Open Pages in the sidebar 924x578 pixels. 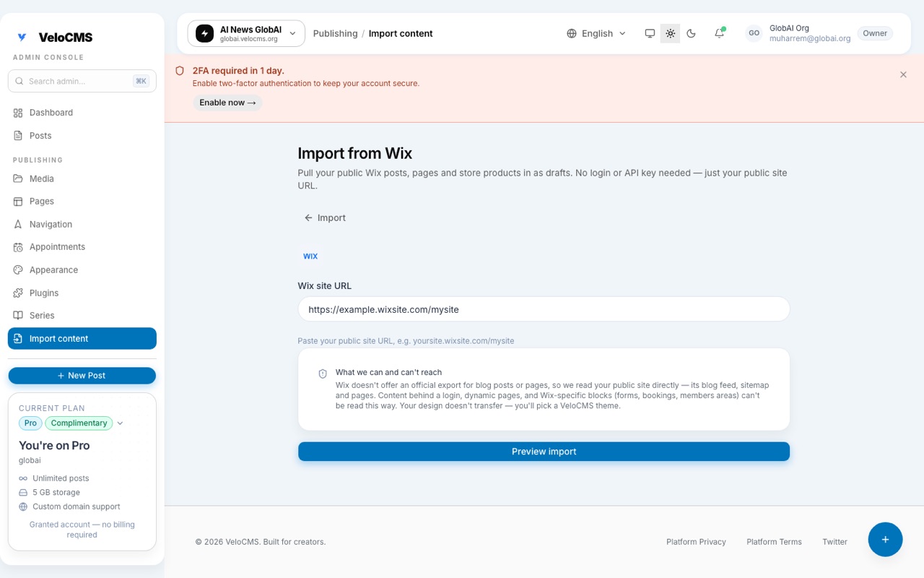pos(82,202)
